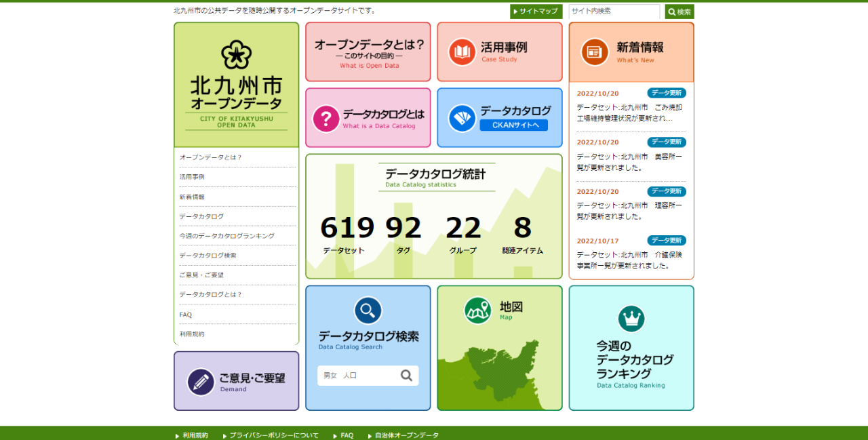Open the ごみ焼却工場維持管理状況 news entry

[x=630, y=113]
